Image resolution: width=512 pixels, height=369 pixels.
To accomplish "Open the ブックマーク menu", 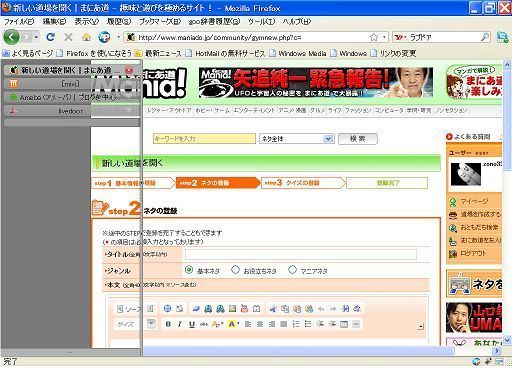I will tap(160, 22).
